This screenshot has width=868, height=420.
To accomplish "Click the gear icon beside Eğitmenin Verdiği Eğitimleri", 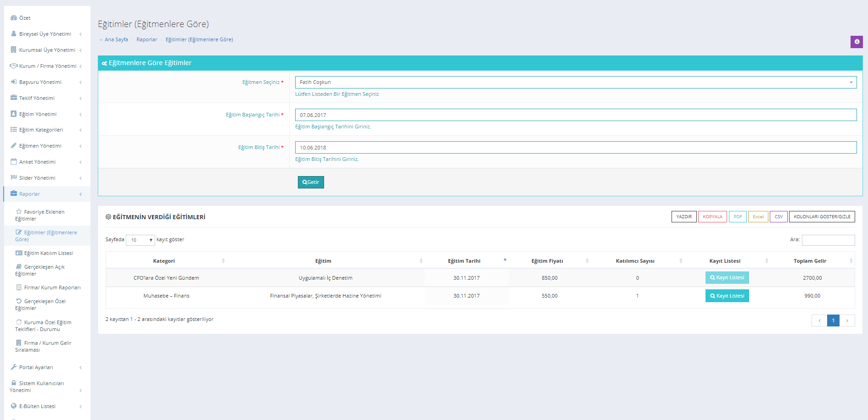I will (108, 217).
